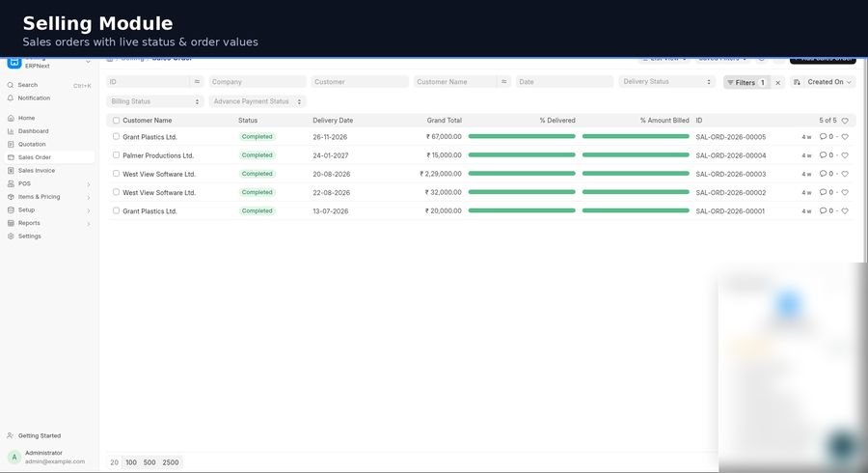The height and width of the screenshot is (473, 868).
Task: Open the Advance Payment Status dropdown
Action: click(258, 101)
